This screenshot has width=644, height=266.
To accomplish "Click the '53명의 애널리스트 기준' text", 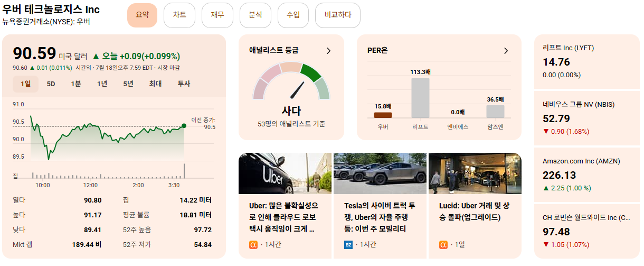I will point(291,124).
